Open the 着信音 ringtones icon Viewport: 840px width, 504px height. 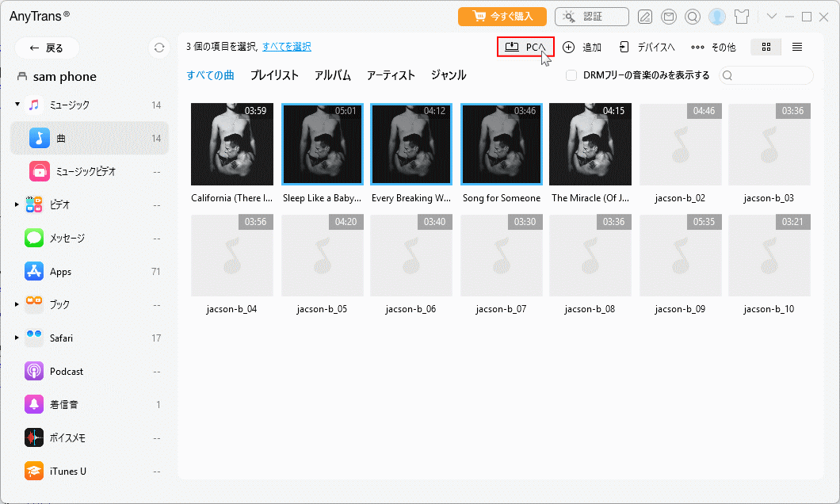point(34,404)
